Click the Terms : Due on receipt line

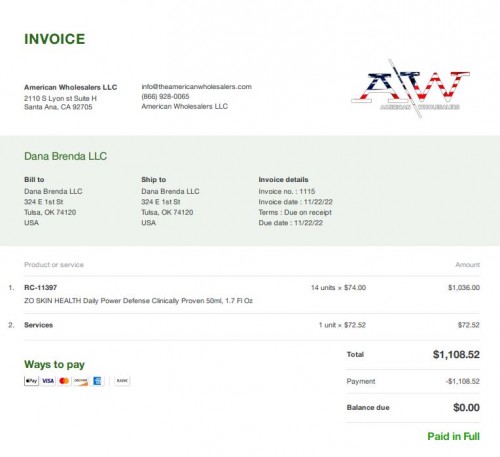[295, 212]
